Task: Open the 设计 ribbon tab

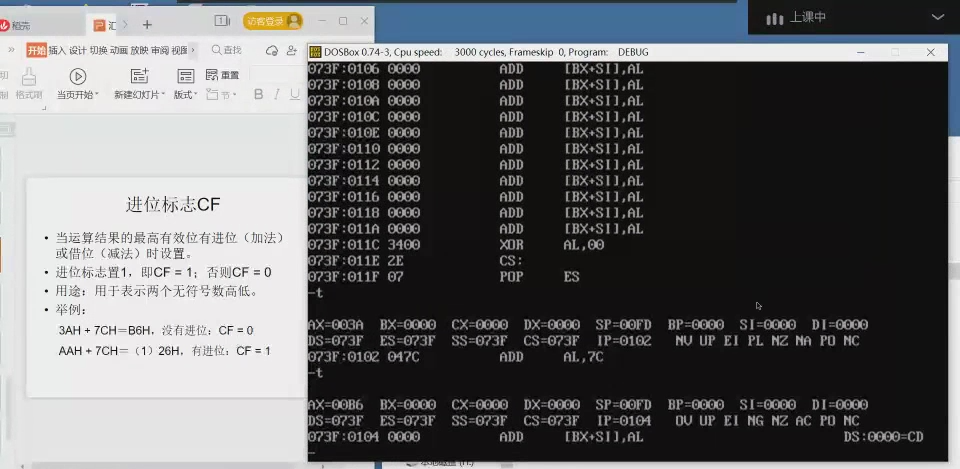Action: (x=77, y=50)
